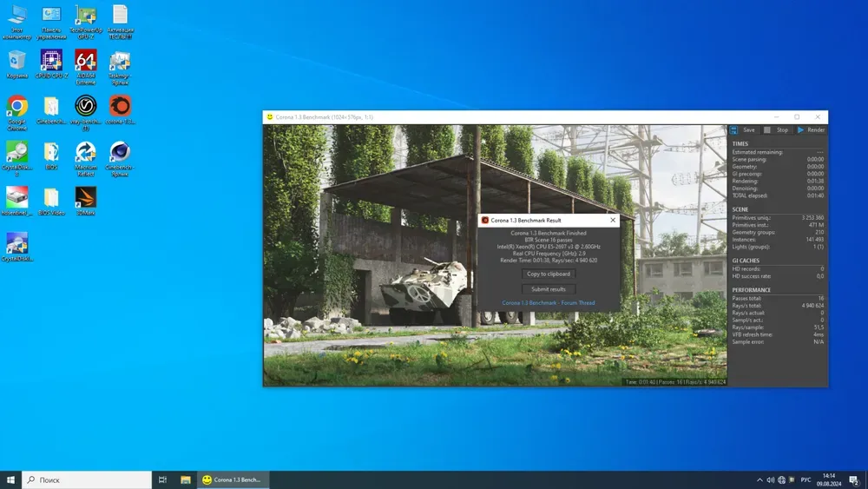Image resolution: width=868 pixels, height=489 pixels.
Task: Open the Corona Benchmark Forum Thread link
Action: coord(549,303)
